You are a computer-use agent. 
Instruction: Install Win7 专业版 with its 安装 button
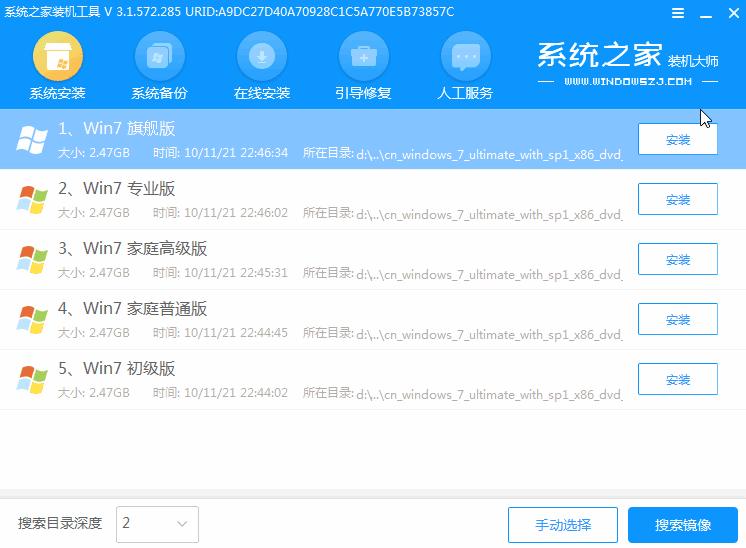[x=677, y=199]
